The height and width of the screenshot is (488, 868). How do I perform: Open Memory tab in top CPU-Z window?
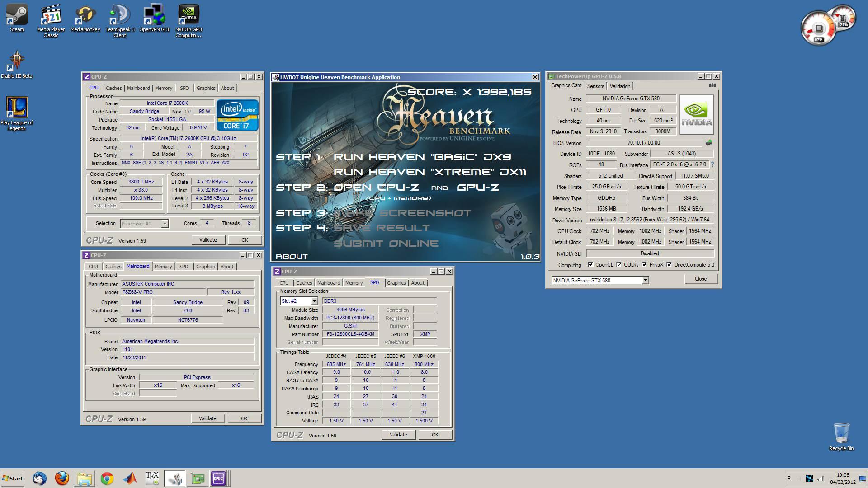pos(164,88)
